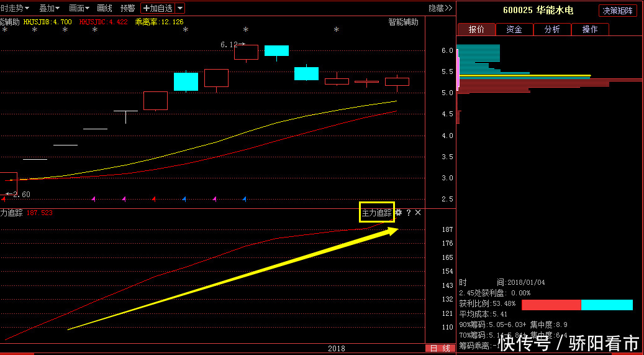Expand the 叠加 dropdown menu

[50, 8]
